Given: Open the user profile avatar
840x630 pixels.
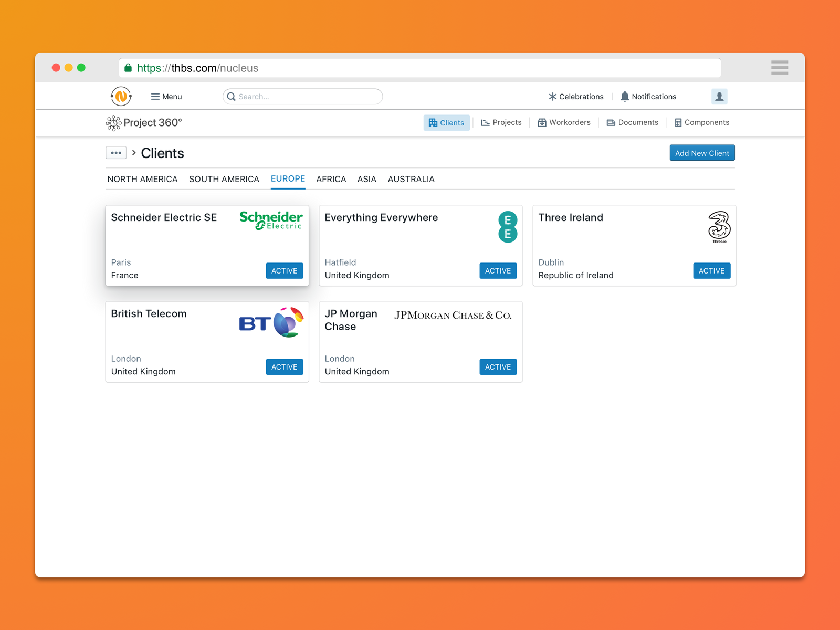Looking at the screenshot, I should [719, 97].
